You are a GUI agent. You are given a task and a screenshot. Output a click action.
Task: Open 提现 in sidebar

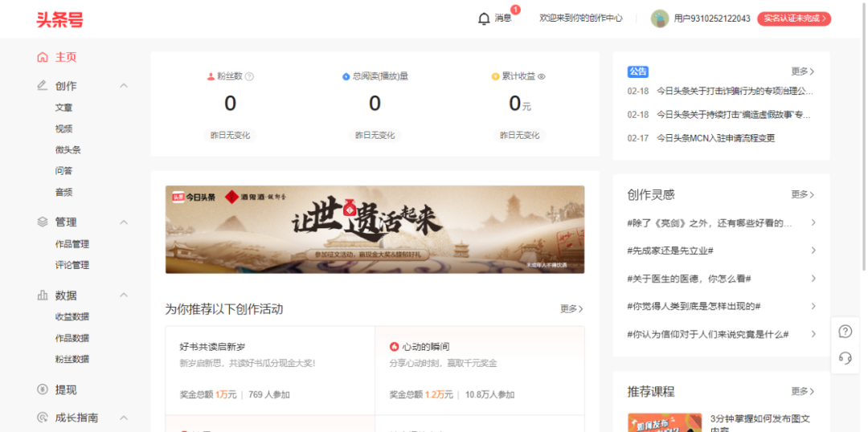tap(66, 390)
